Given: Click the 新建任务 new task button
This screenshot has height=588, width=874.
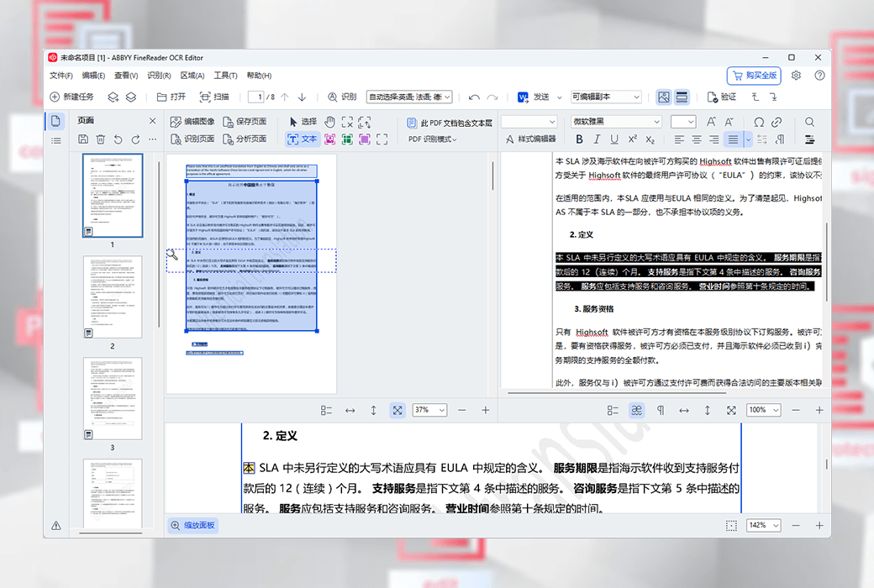Looking at the screenshot, I should (72, 97).
